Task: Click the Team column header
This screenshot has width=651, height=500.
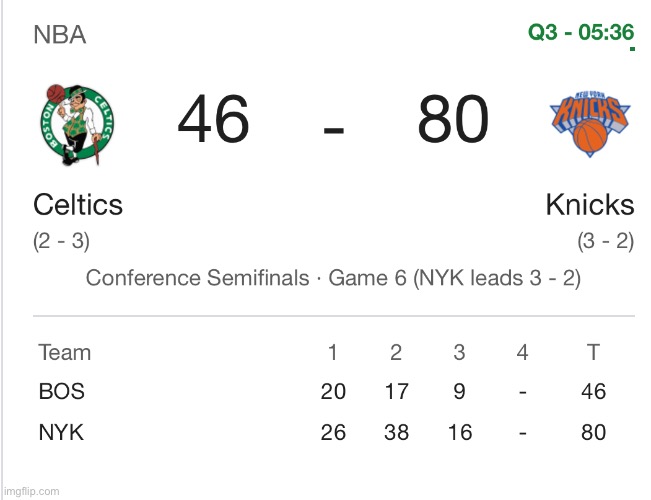Action: [64, 352]
